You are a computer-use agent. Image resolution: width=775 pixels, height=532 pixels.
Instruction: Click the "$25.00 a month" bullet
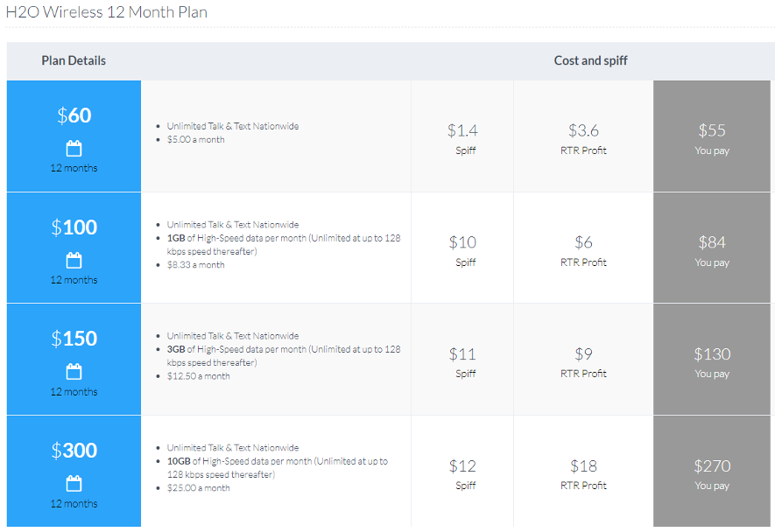(198, 488)
